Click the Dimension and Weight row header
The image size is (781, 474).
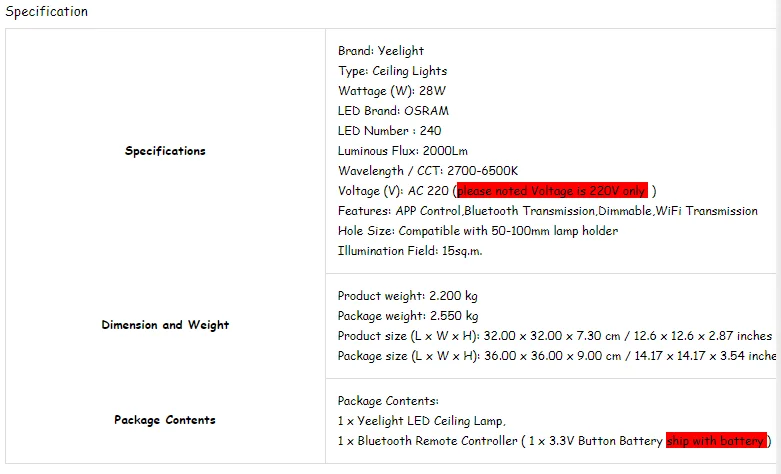(165, 325)
